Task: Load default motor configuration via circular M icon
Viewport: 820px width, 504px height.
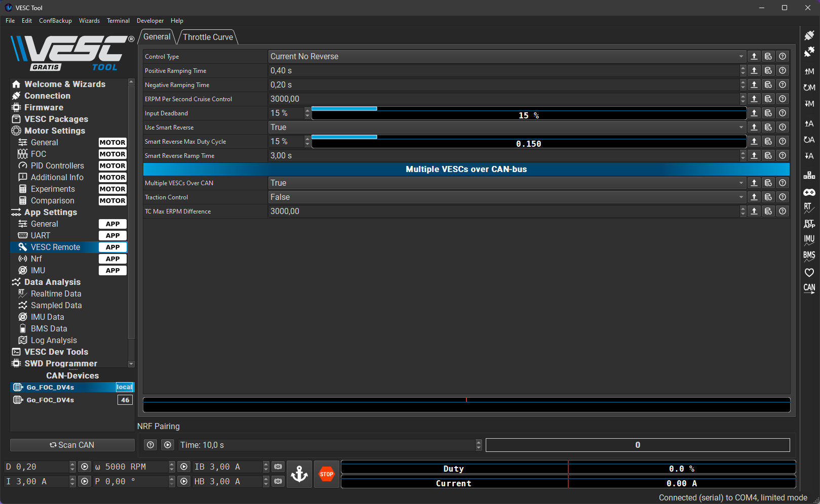Action: pos(809,88)
